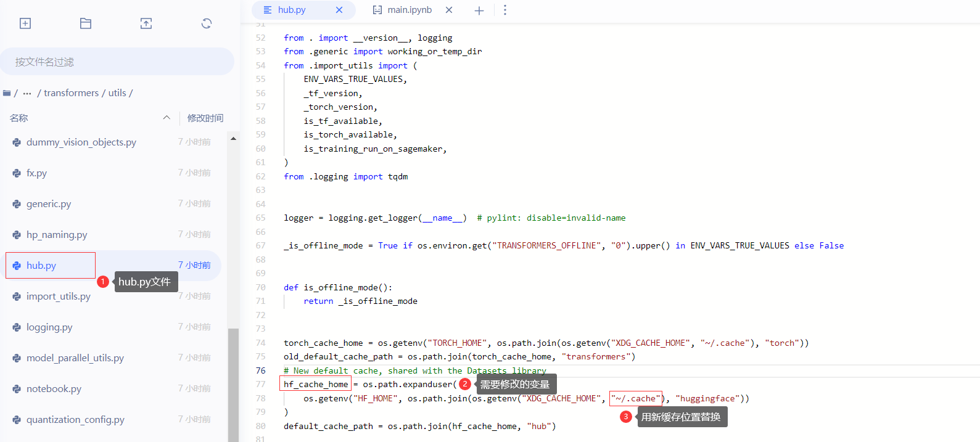The width and height of the screenshot is (980, 442).
Task: Click modified time of dummy_vision_objects.py
Action: point(195,142)
